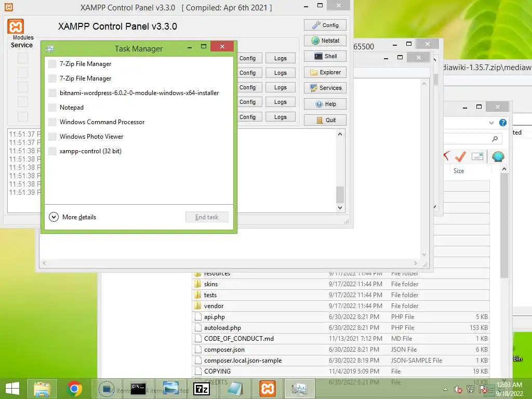Open the taskbar clock and date
Image resolution: width=532 pixels, height=399 pixels.
point(510,389)
